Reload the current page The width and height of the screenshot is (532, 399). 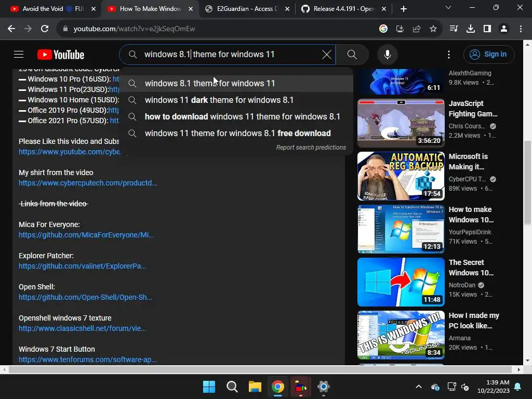[x=45, y=29]
